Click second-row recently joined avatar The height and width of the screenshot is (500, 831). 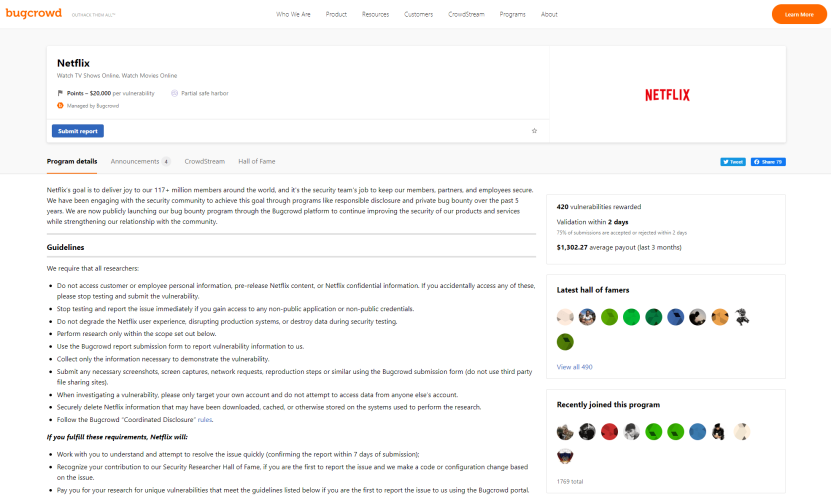[565, 456]
